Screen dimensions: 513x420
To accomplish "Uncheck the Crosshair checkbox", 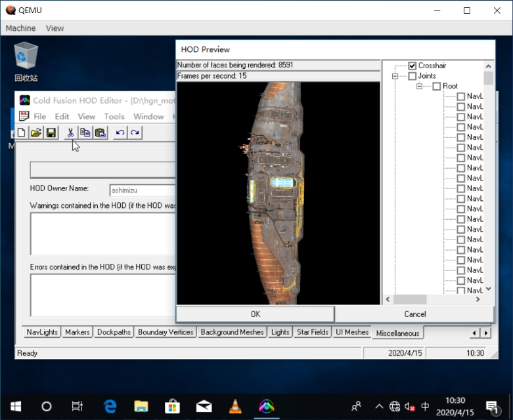I will point(413,66).
